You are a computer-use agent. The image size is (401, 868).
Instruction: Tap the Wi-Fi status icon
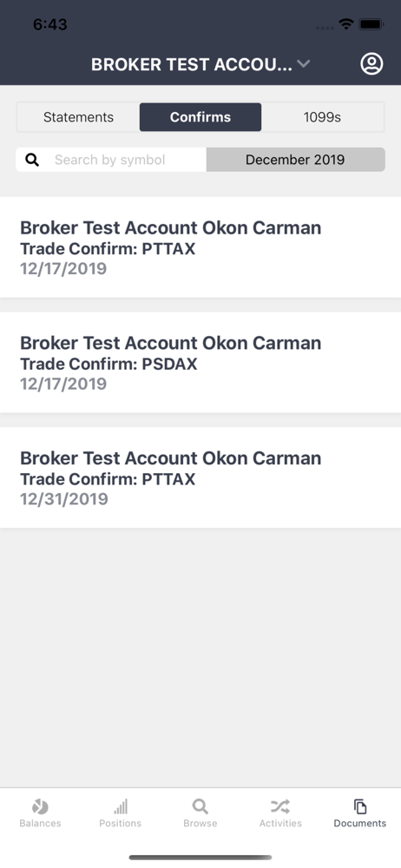(x=346, y=24)
